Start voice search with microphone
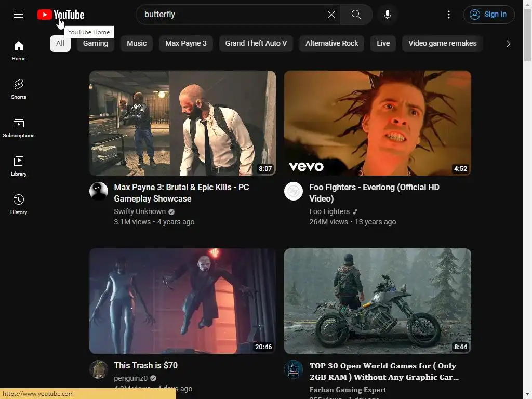Viewport: 532px width, 399px height. coord(387,14)
